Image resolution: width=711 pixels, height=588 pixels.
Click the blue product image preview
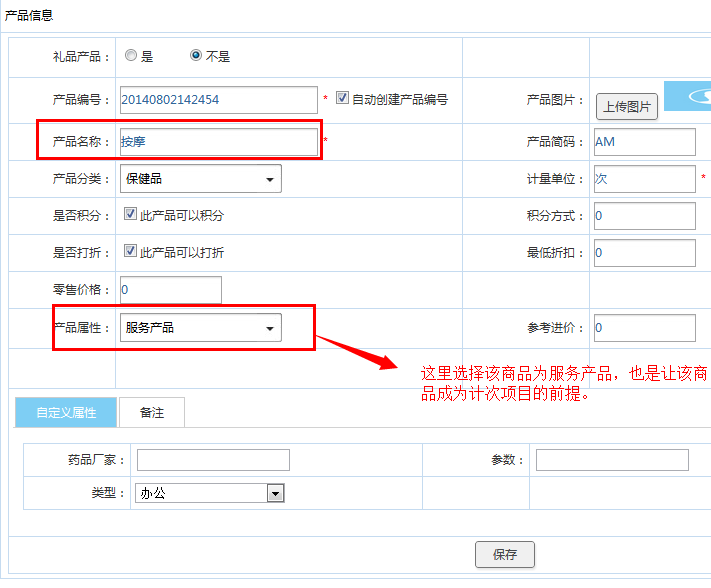[x=690, y=96]
